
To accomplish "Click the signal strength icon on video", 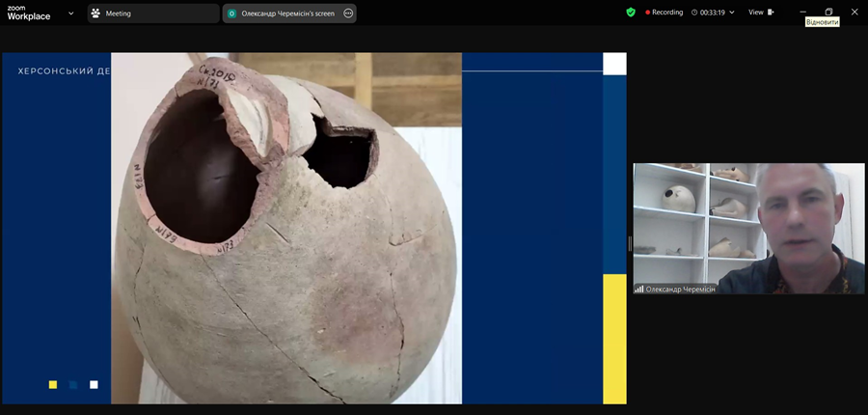I will [639, 290].
